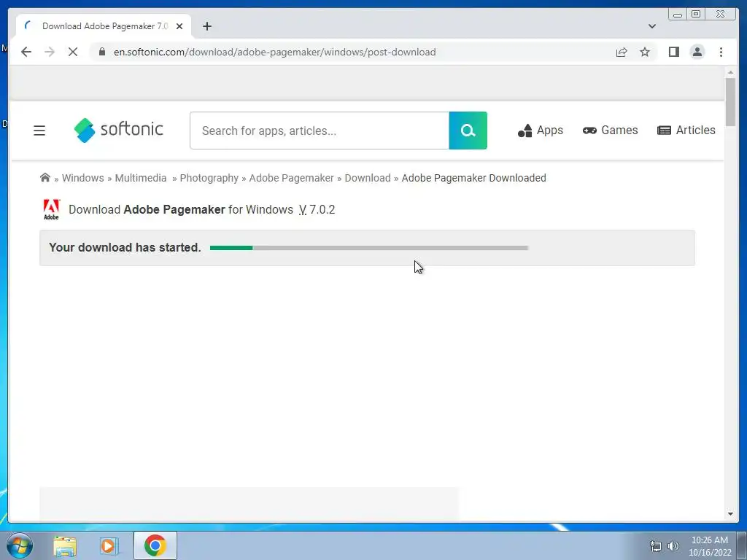
Task: Click the Softonic logo
Action: click(119, 130)
